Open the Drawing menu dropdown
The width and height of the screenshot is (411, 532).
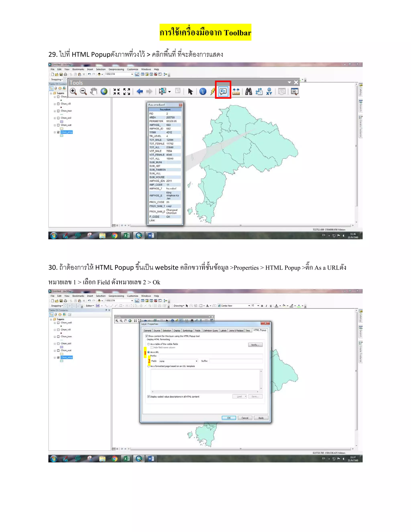[x=179, y=306]
